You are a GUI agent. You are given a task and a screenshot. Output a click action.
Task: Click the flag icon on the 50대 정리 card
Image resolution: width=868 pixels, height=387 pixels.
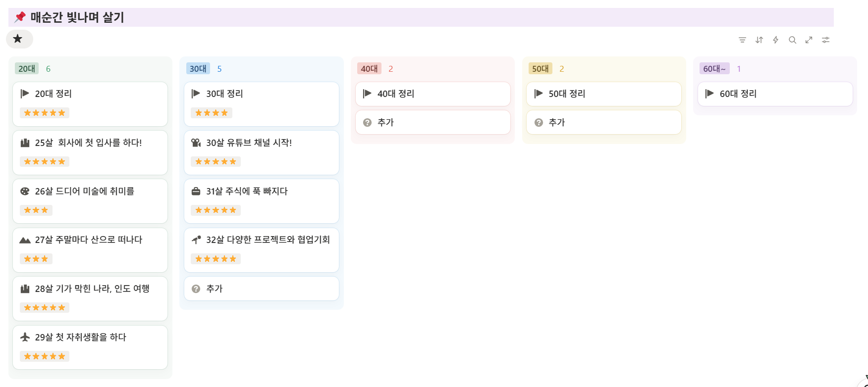539,94
